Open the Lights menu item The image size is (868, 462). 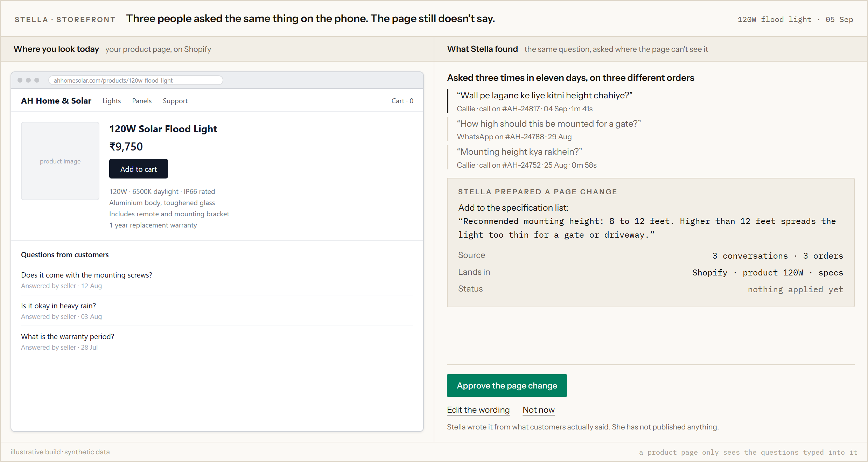pyautogui.click(x=112, y=101)
